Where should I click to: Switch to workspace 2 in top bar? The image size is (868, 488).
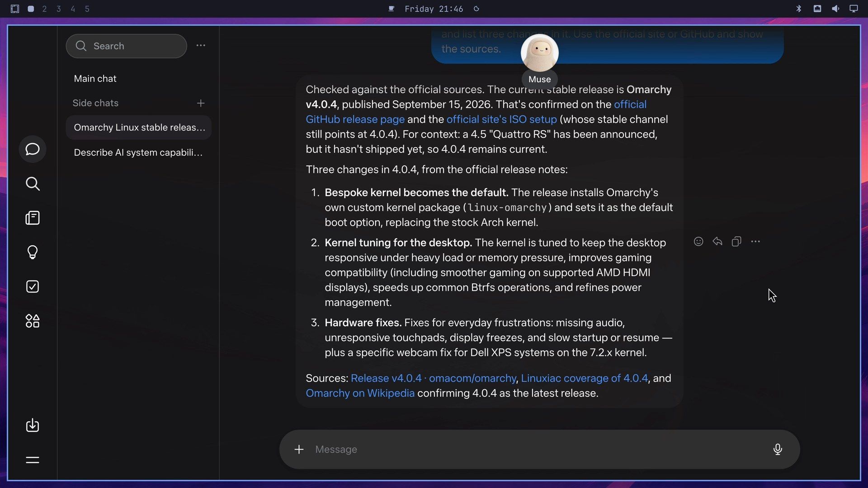[x=44, y=9]
